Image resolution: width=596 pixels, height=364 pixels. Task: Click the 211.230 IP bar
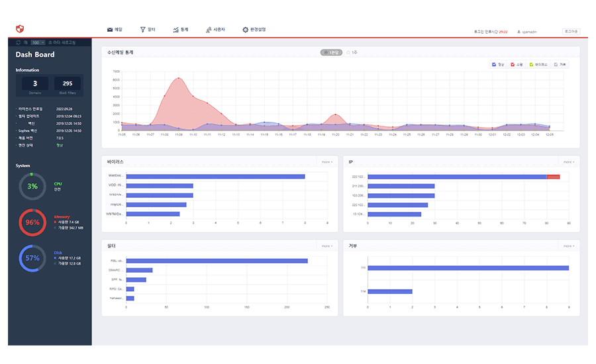point(401,186)
